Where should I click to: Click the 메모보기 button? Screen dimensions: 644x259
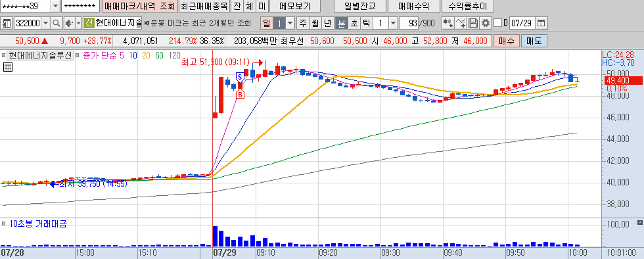[x=295, y=6]
